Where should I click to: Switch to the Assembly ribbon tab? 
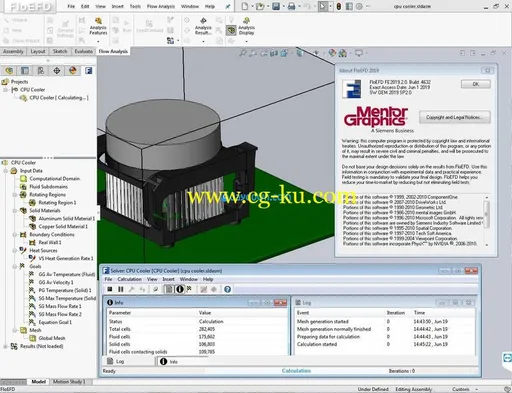point(13,51)
